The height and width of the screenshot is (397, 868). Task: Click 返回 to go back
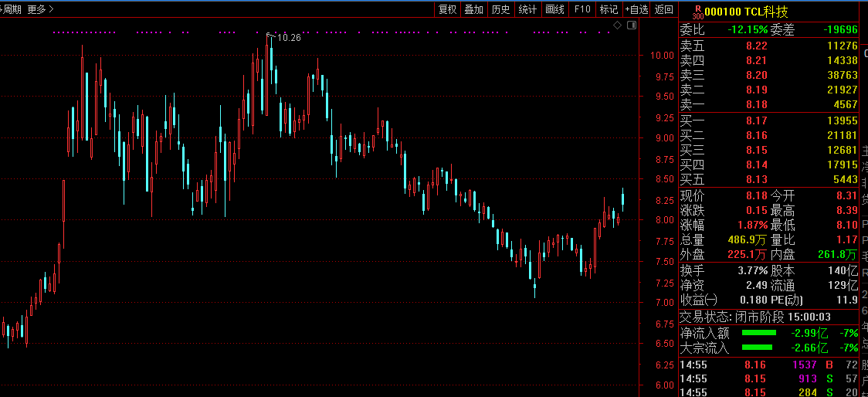pyautogui.click(x=663, y=9)
